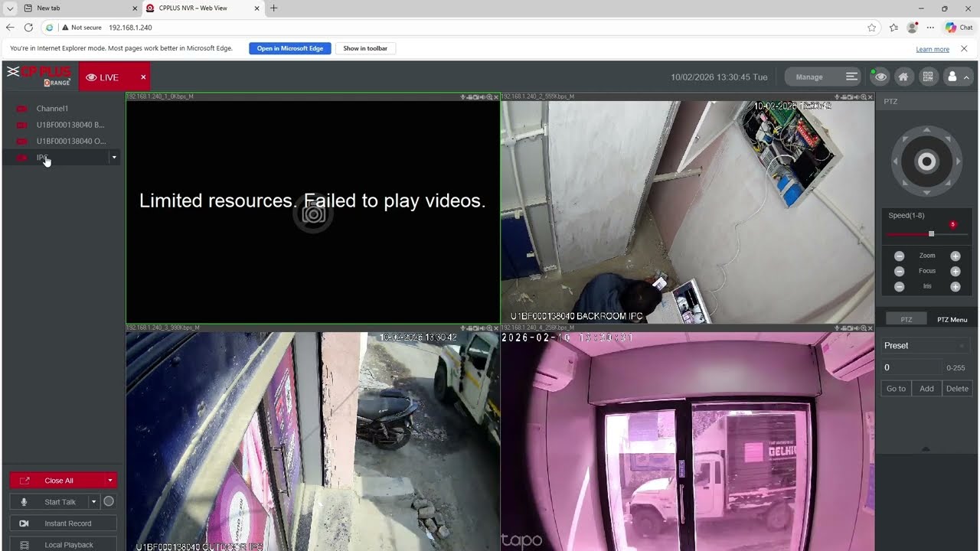This screenshot has width=980, height=551.
Task: Open Local Playback
Action: (64, 544)
